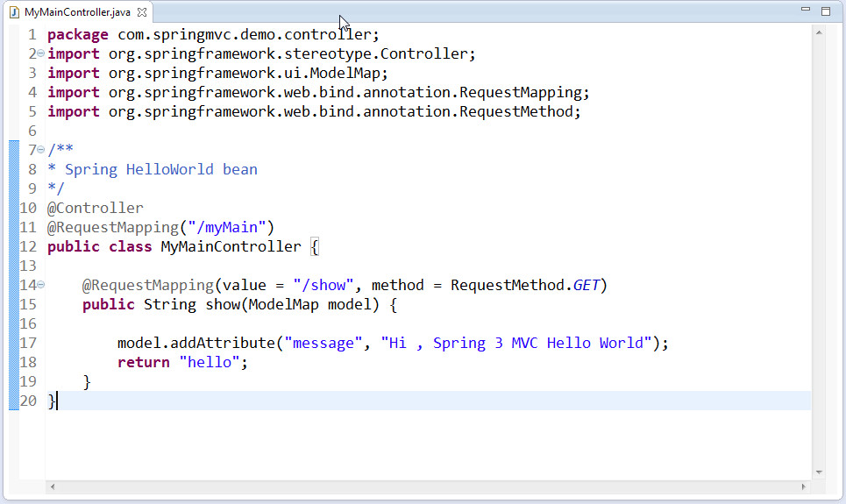Collapse the show method fold at line 14
846x504 pixels.
coord(41,284)
